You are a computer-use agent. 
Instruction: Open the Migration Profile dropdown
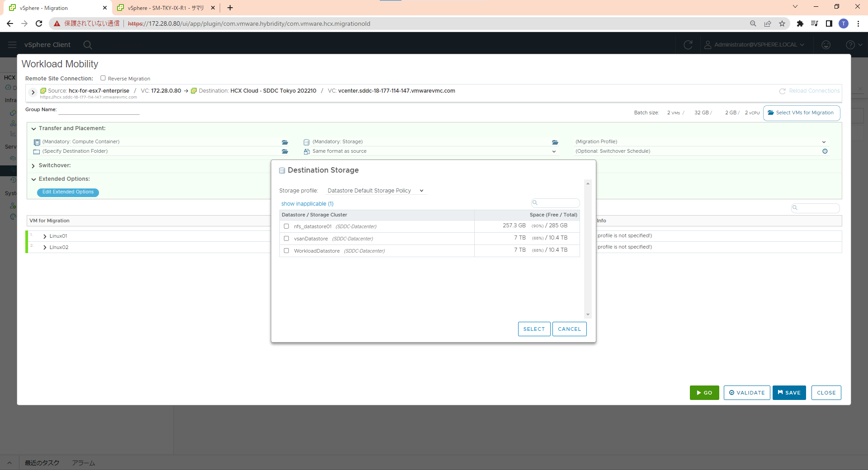coord(701,142)
